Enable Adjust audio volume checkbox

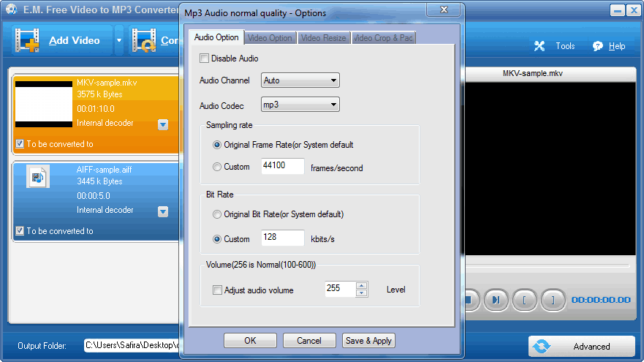(x=217, y=290)
